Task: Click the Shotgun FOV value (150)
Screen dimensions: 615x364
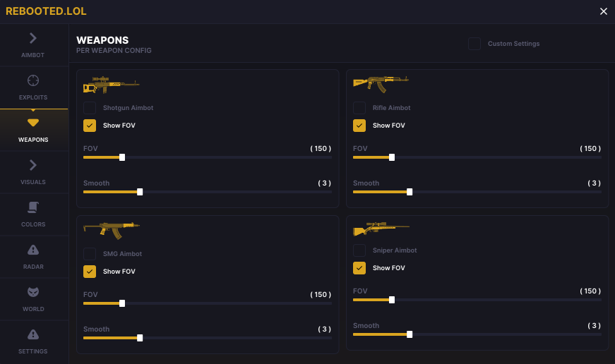Action: pyautogui.click(x=321, y=149)
